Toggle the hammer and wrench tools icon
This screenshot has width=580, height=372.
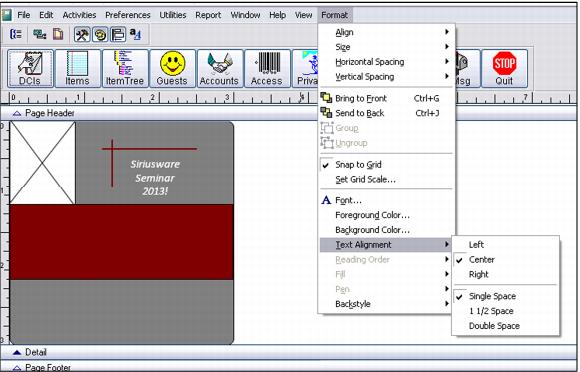pos(82,35)
